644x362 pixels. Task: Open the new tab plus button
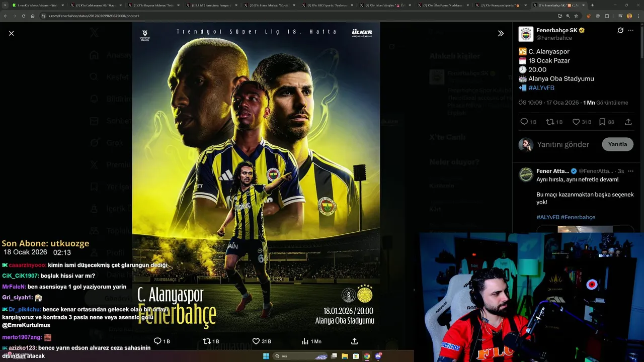[x=592, y=5]
